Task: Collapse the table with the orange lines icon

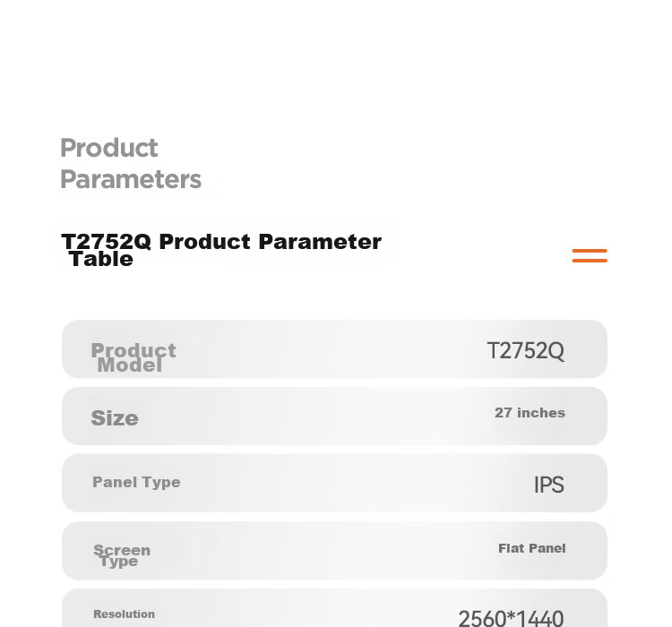Action: 590,255
